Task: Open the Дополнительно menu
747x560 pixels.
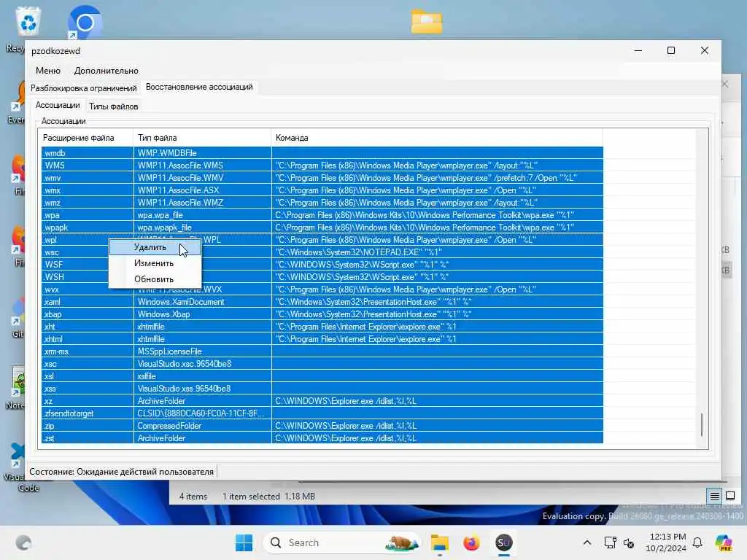Action: tap(107, 71)
